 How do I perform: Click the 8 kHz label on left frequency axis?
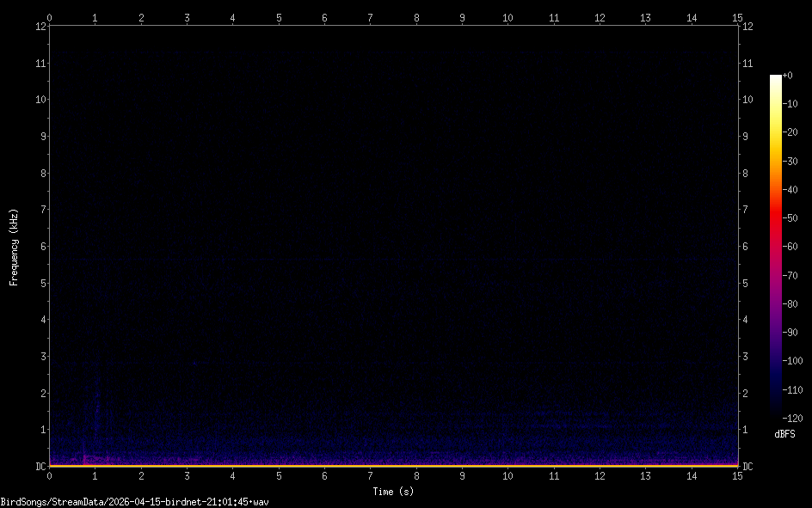(x=40, y=173)
